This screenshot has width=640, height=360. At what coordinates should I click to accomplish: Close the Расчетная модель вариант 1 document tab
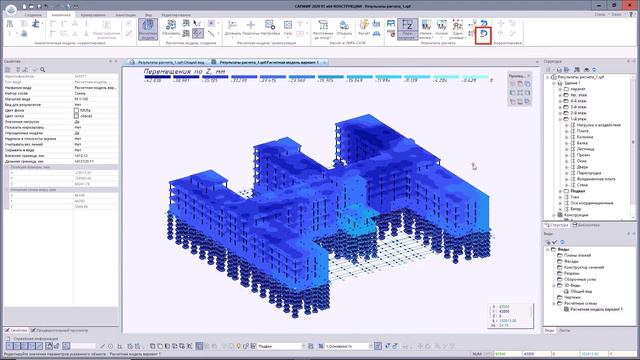pyautogui.click(x=324, y=62)
